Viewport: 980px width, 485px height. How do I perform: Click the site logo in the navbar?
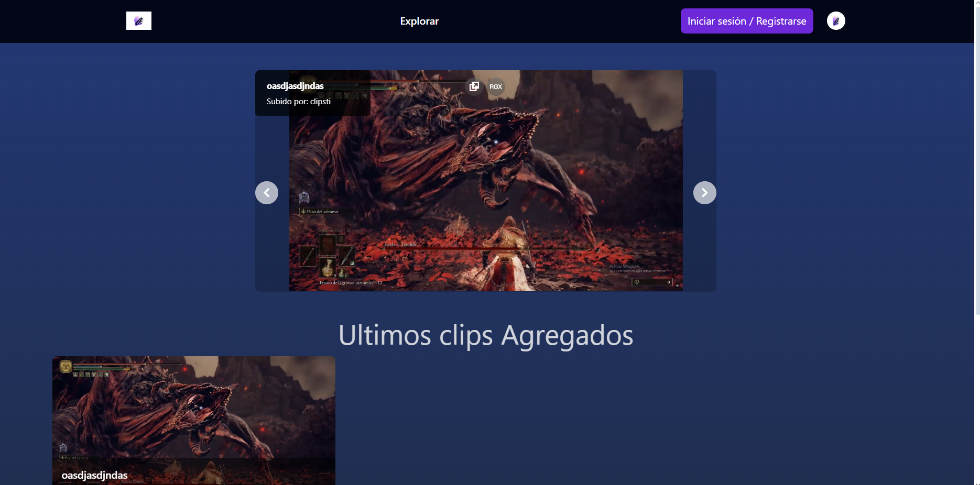tap(139, 21)
